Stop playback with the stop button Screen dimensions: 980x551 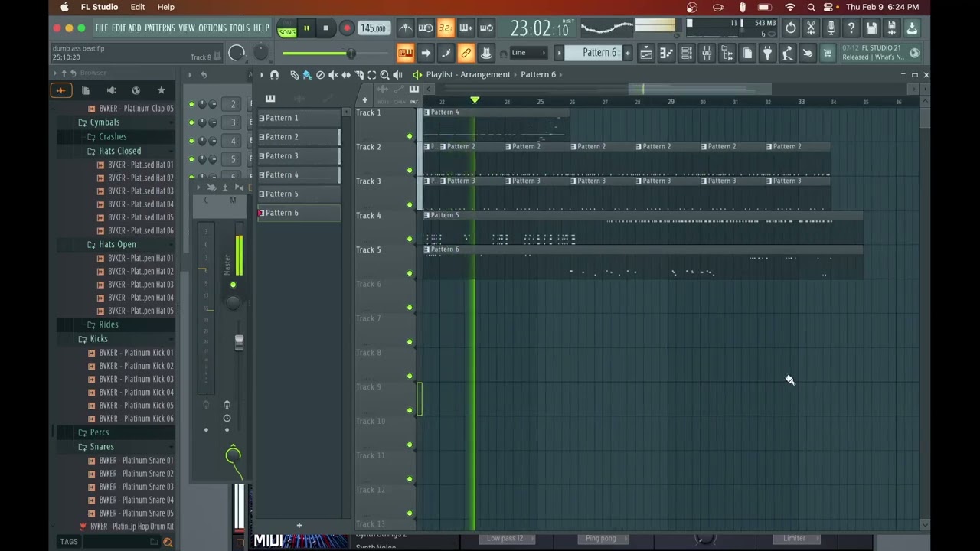325,28
